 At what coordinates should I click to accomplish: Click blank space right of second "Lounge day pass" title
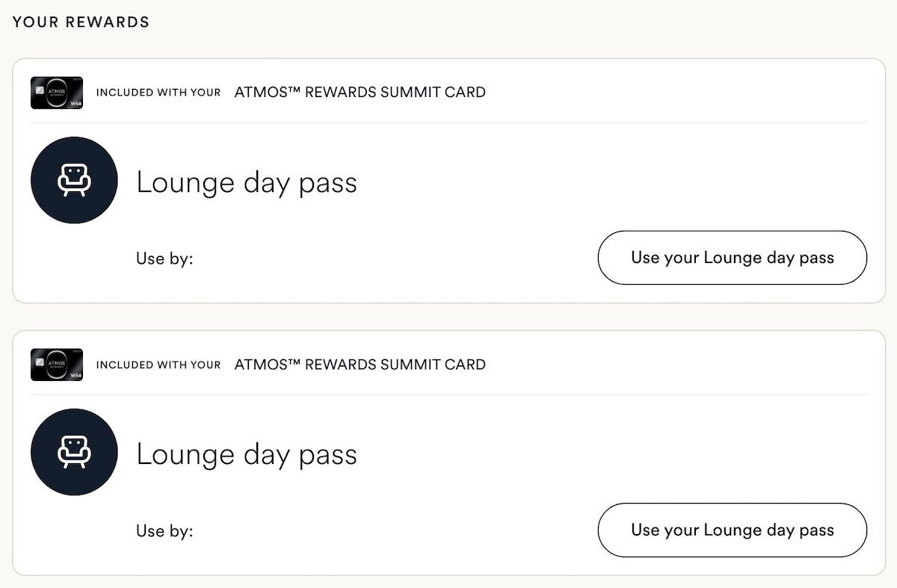(598, 455)
